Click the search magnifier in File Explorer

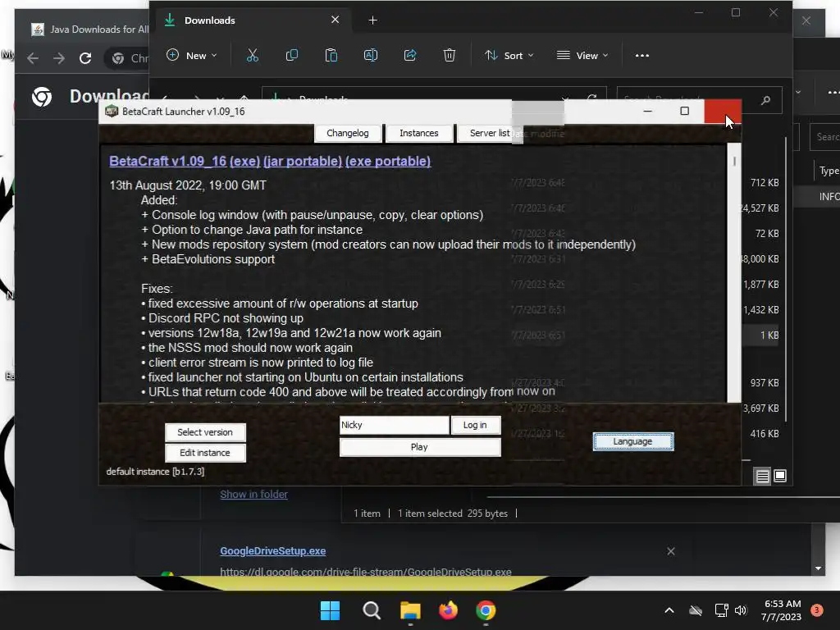(x=765, y=99)
